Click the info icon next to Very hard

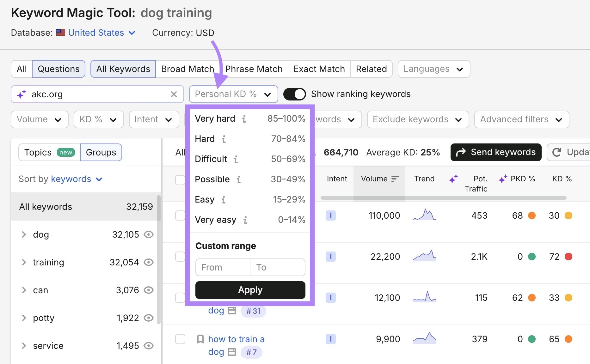[244, 119]
